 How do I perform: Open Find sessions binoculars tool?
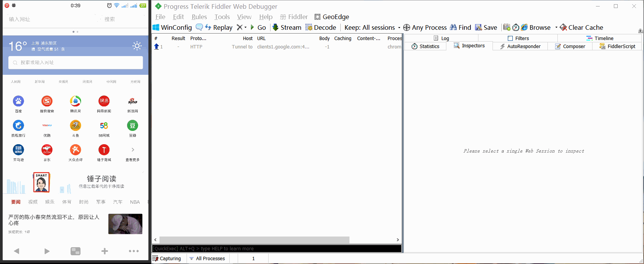tap(460, 27)
